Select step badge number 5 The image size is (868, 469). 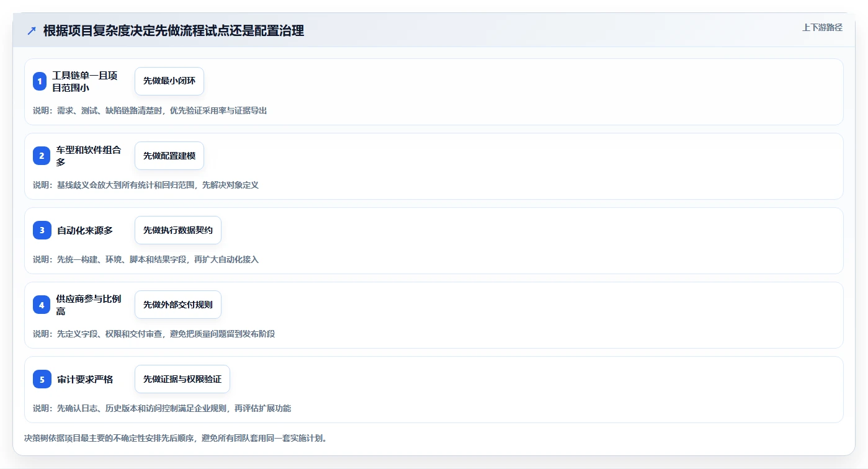tap(42, 379)
